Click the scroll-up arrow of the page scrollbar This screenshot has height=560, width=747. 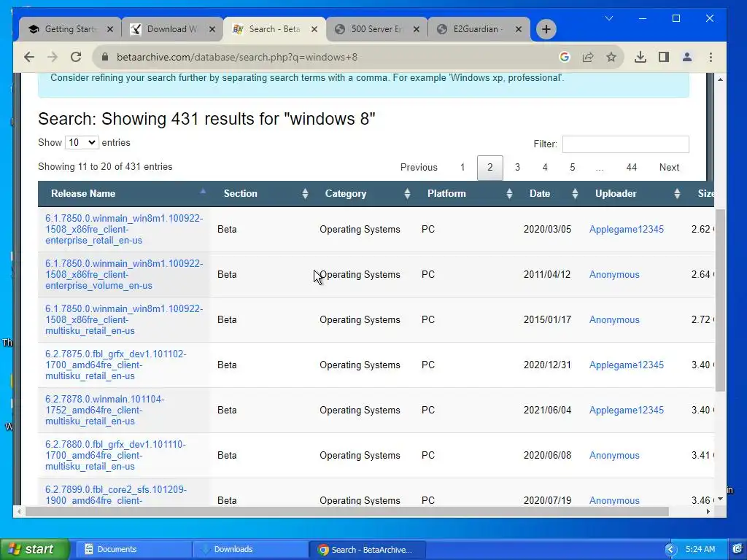click(720, 79)
